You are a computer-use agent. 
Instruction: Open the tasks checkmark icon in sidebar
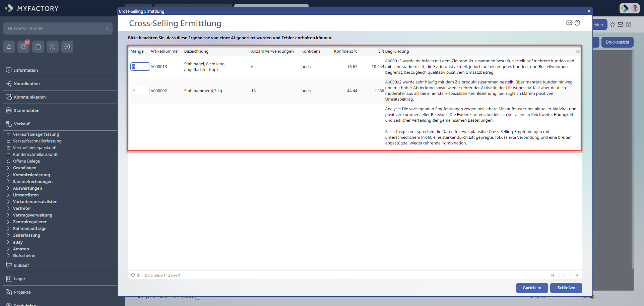53,47
